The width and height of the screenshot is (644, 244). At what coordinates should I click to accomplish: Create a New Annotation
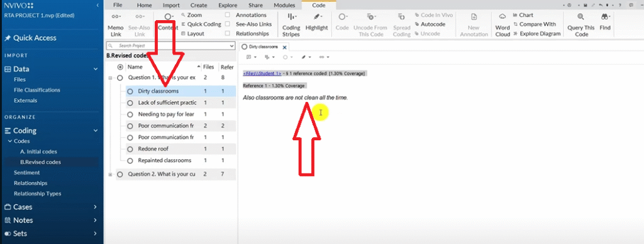tap(474, 25)
